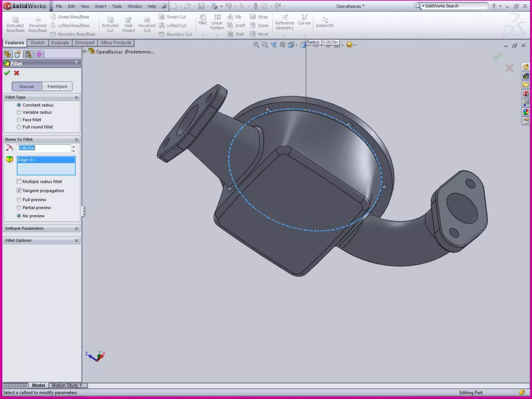Enable the Multiple radius fillet checkbox
This screenshot has width=532, height=399.
point(19,182)
